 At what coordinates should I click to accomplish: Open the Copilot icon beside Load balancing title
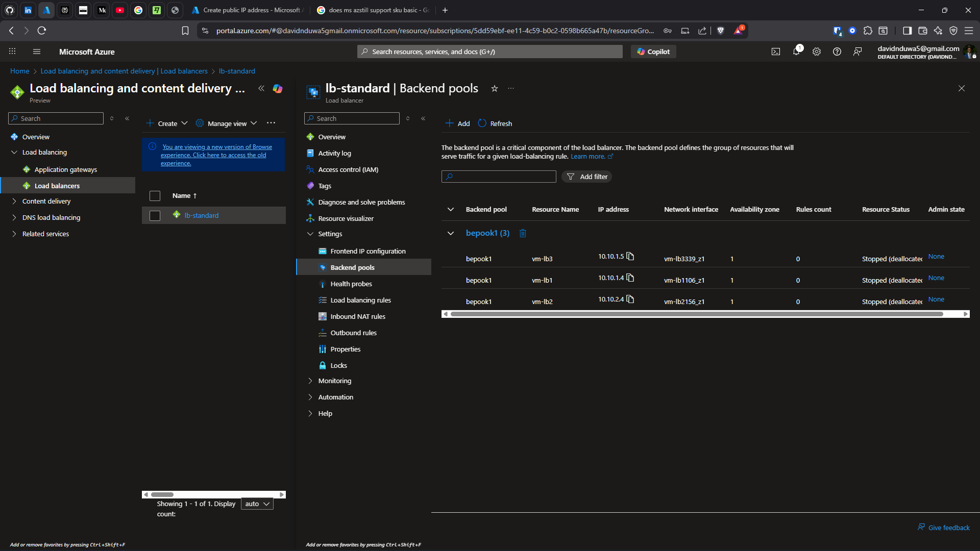278,88
